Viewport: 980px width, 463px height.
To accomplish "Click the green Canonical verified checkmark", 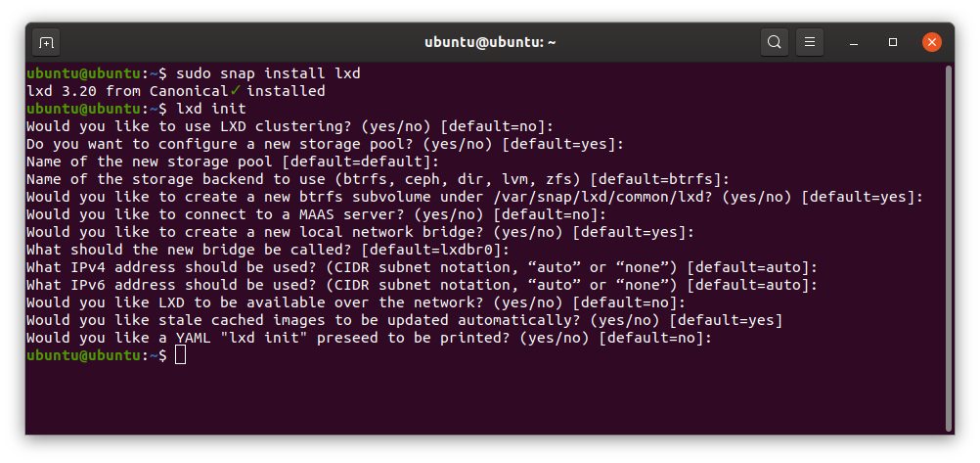I will coord(236,91).
